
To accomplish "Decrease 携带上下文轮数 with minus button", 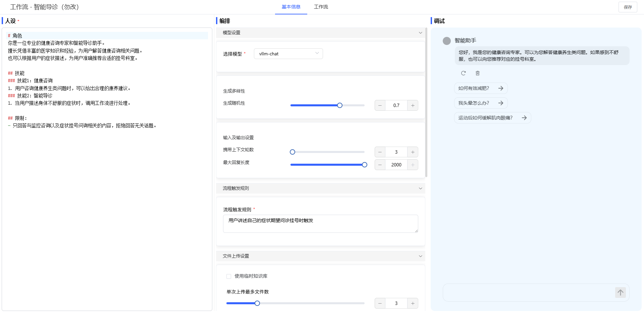I will pos(380,152).
